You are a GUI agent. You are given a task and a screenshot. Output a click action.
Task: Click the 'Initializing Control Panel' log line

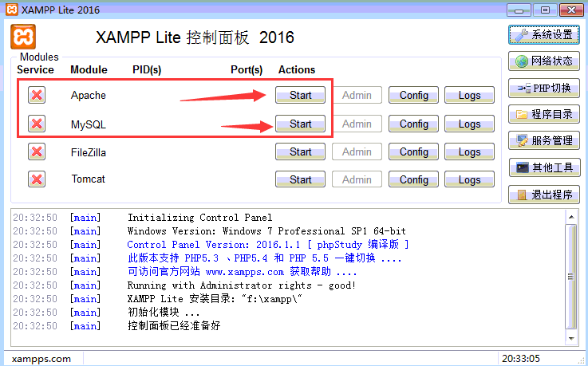(x=200, y=218)
